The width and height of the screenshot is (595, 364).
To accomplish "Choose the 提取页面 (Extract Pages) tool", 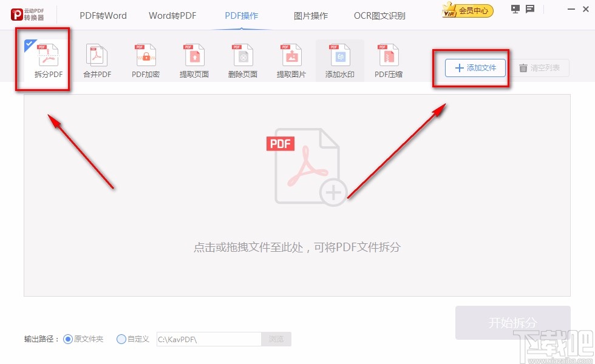I will click(x=194, y=59).
